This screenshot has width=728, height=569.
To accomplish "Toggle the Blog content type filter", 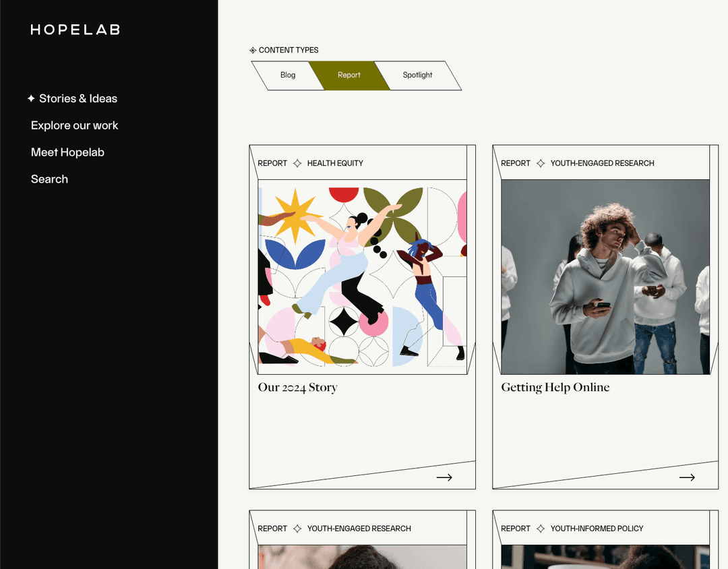I will pyautogui.click(x=288, y=76).
